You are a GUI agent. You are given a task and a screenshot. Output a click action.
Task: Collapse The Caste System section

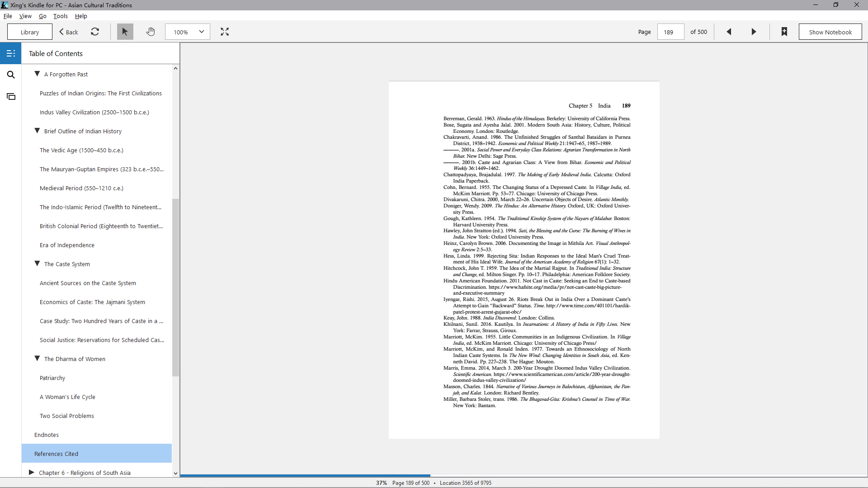(37, 264)
